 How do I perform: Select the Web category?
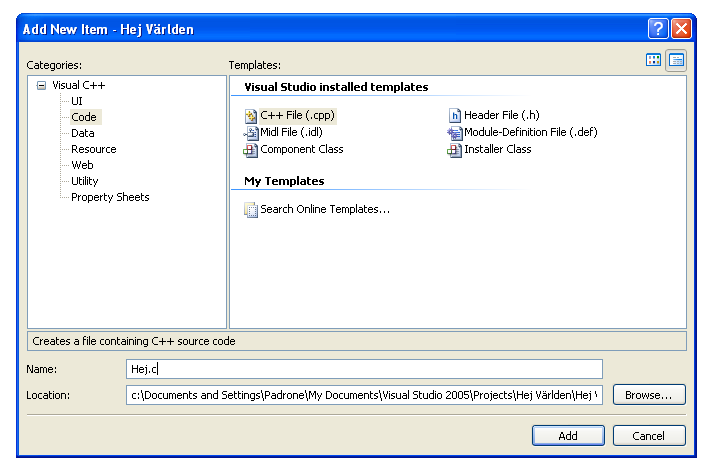[82, 165]
